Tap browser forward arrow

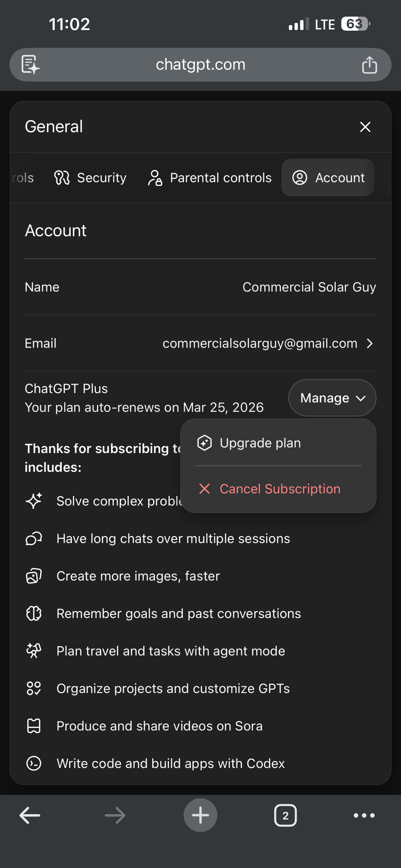(115, 815)
